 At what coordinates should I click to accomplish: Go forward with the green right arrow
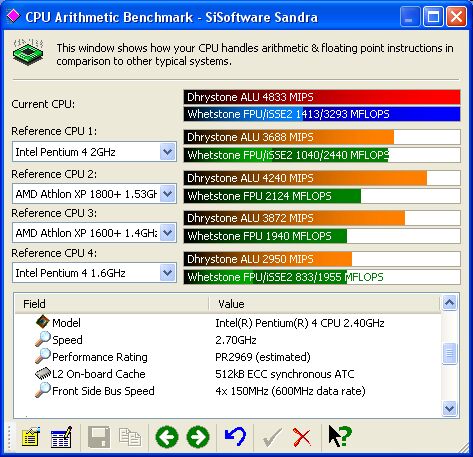click(198, 437)
